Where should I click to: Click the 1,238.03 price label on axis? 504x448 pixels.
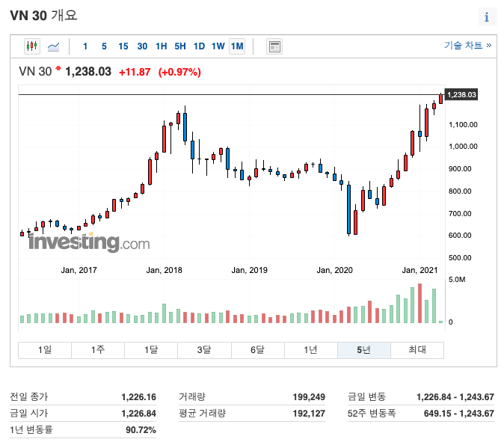tap(461, 94)
